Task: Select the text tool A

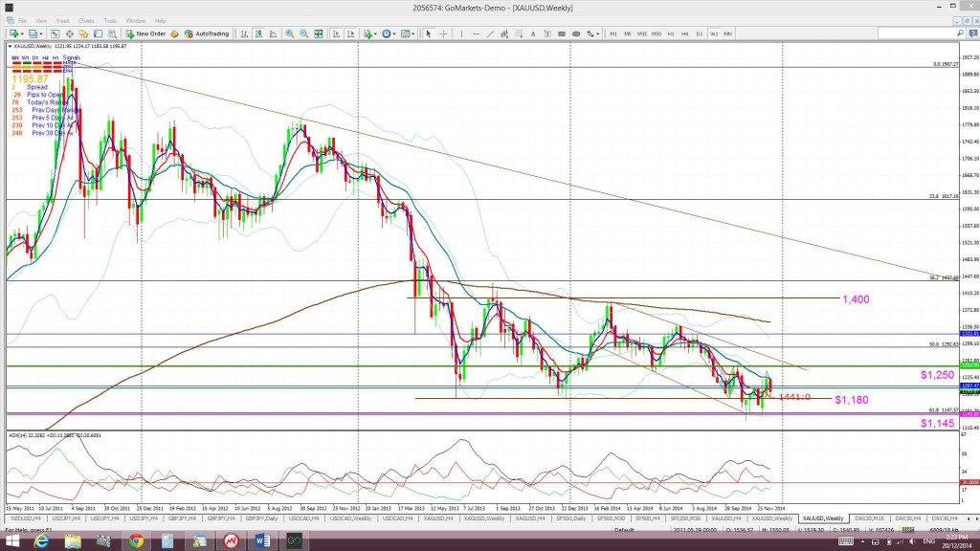Action: click(x=533, y=33)
